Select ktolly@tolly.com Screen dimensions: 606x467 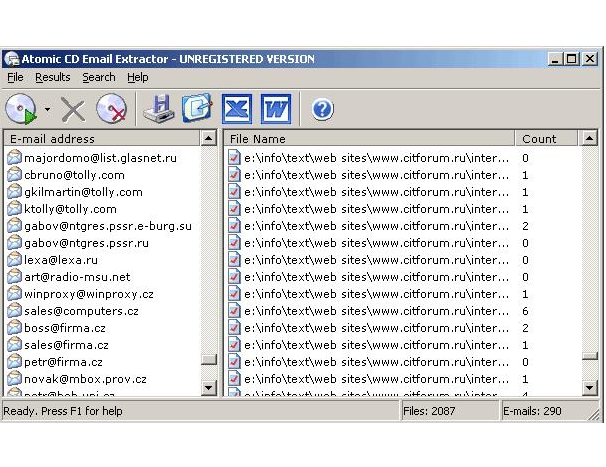[x=70, y=209]
